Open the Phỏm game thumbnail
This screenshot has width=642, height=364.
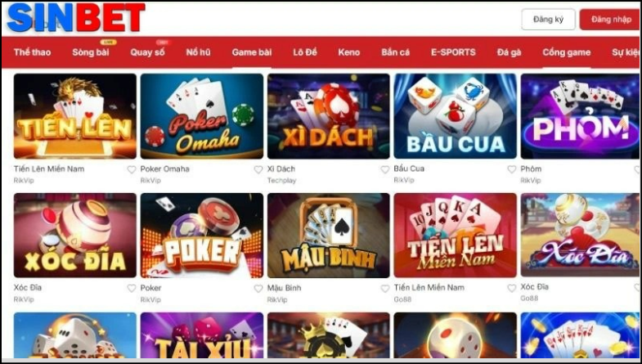click(x=580, y=116)
